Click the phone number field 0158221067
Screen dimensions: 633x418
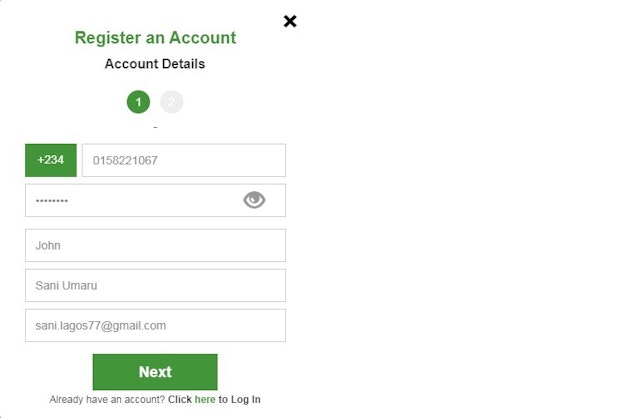coord(183,160)
